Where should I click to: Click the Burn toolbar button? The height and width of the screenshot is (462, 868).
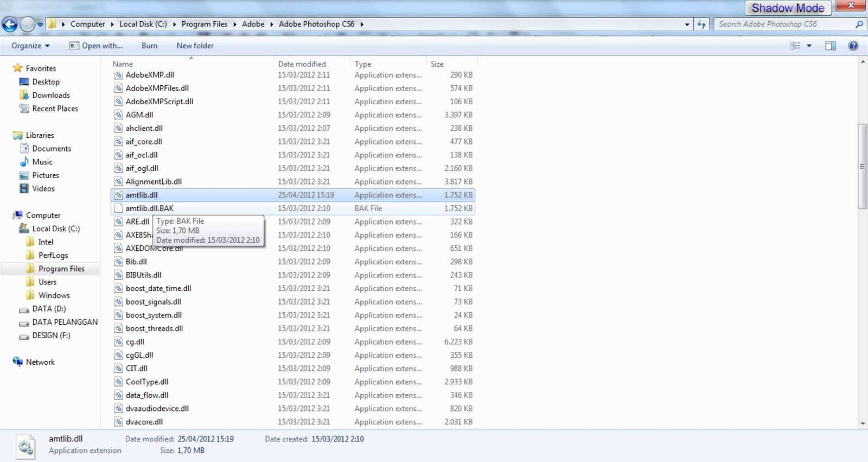click(x=150, y=46)
